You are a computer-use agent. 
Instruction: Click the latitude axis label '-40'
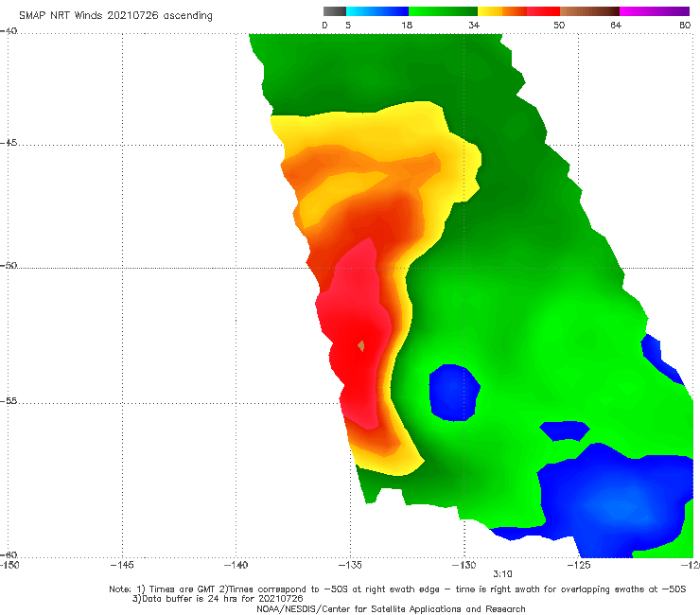pyautogui.click(x=9, y=31)
